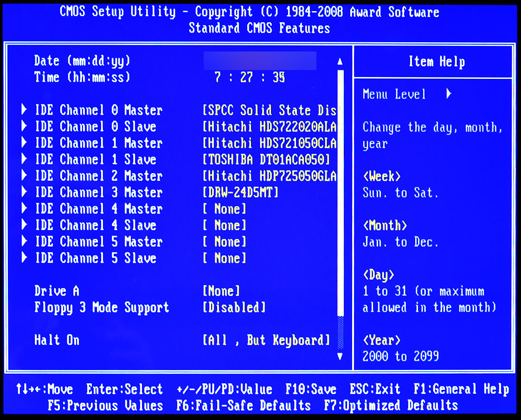Expand the IDE Channel 4 Master arrow

(x=24, y=208)
